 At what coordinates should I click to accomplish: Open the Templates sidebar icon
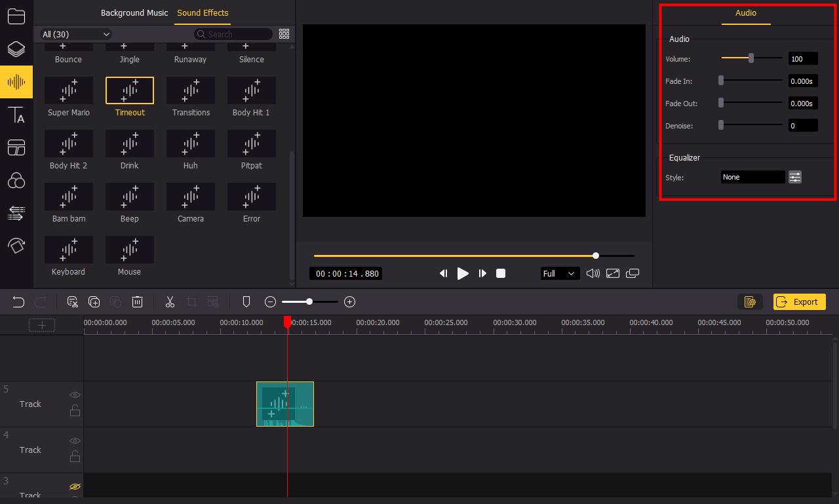coord(16,147)
